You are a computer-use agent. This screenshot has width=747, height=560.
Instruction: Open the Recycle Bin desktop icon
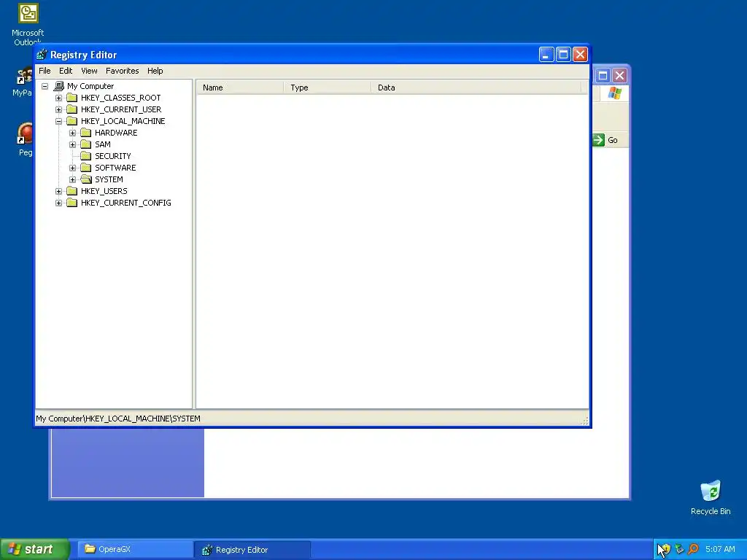[711, 498]
